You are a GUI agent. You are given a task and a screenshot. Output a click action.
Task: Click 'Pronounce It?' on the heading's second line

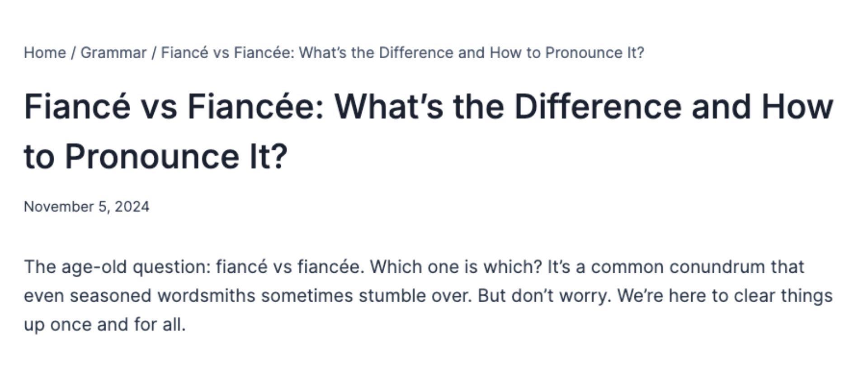pos(176,157)
